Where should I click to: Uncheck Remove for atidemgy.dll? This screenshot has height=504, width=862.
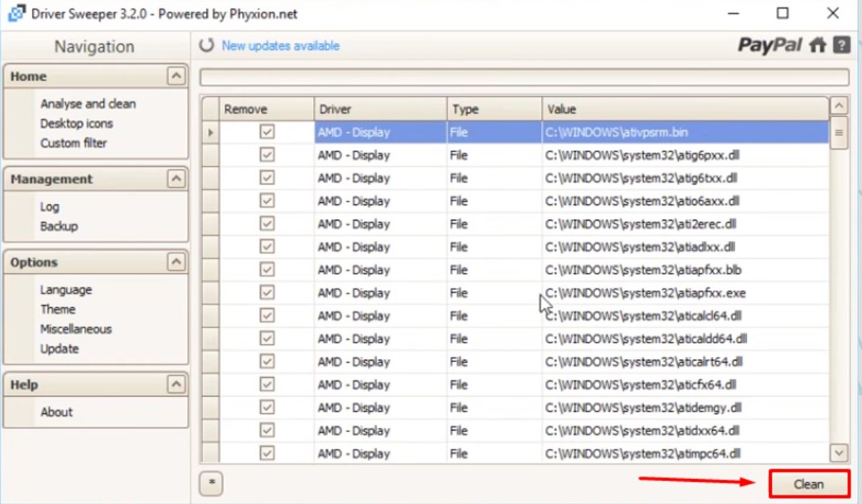(267, 407)
